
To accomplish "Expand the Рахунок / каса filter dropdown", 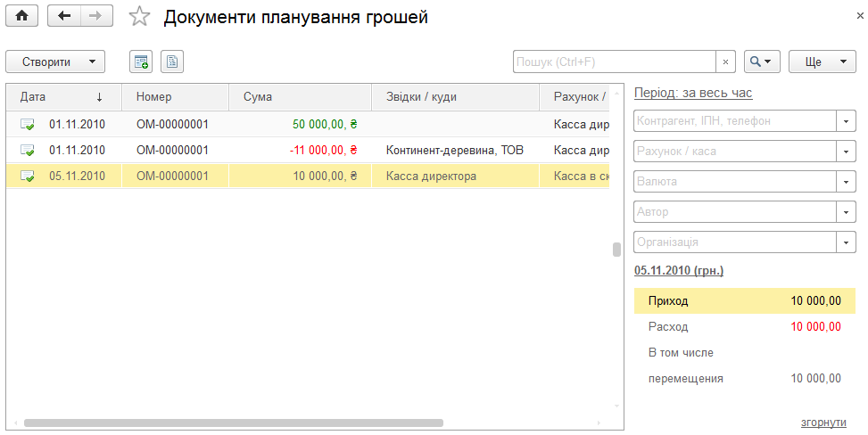I will [x=846, y=151].
